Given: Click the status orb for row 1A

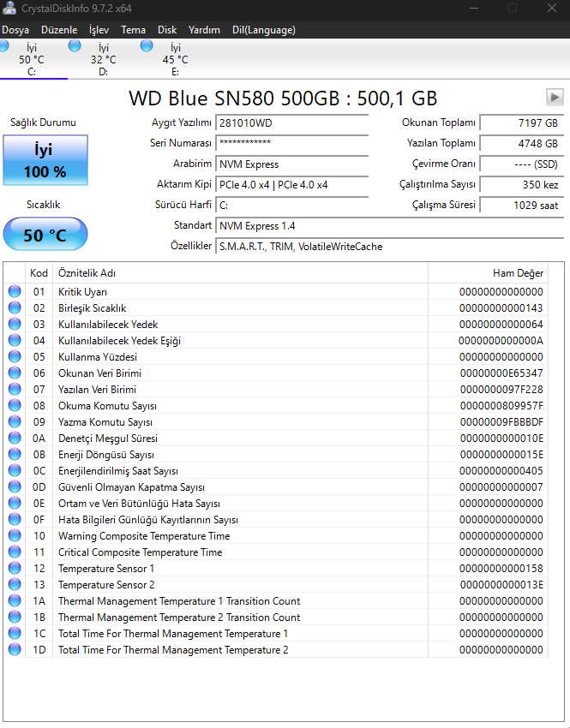Looking at the screenshot, I should (x=15, y=600).
